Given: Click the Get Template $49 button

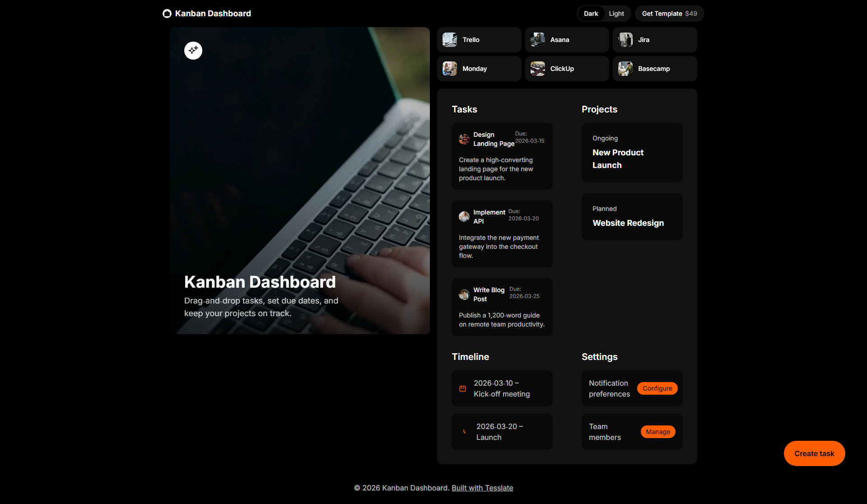Looking at the screenshot, I should [x=669, y=14].
